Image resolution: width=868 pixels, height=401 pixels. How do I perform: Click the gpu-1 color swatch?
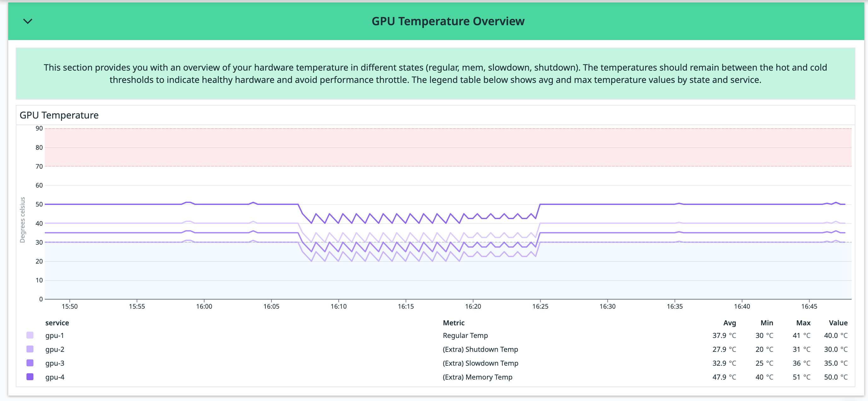(x=30, y=335)
